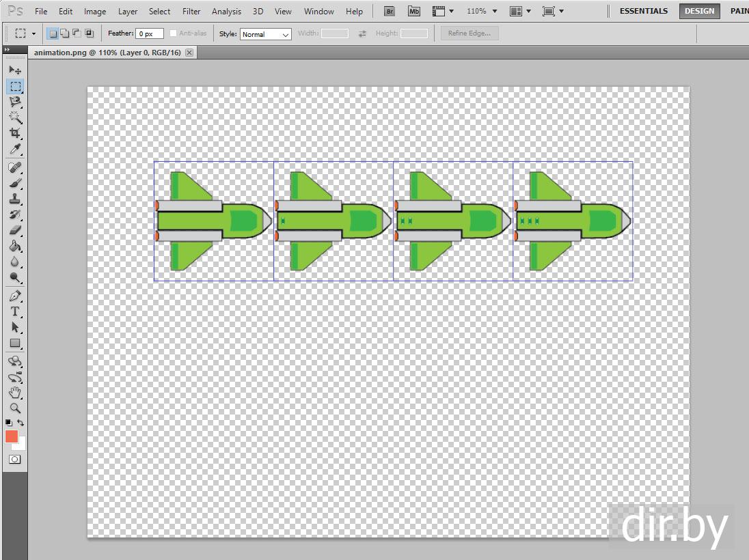Open the zoom level 110% dropdown

[x=482, y=12]
